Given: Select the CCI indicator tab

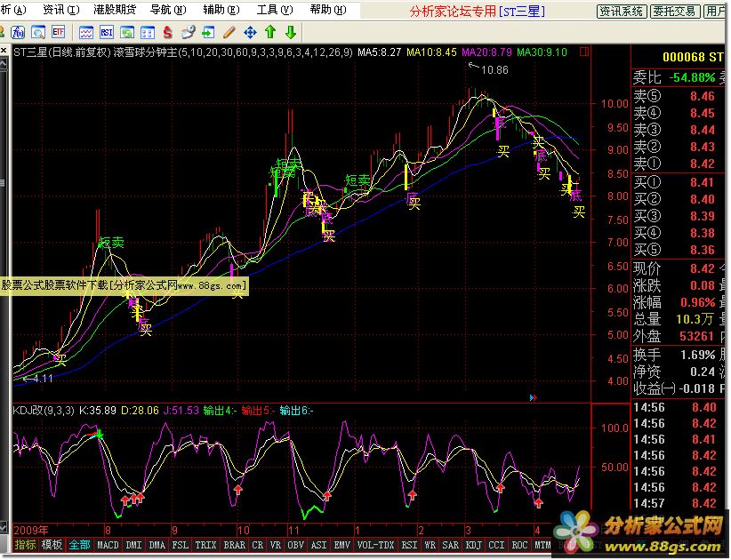Looking at the screenshot, I should click(496, 545).
